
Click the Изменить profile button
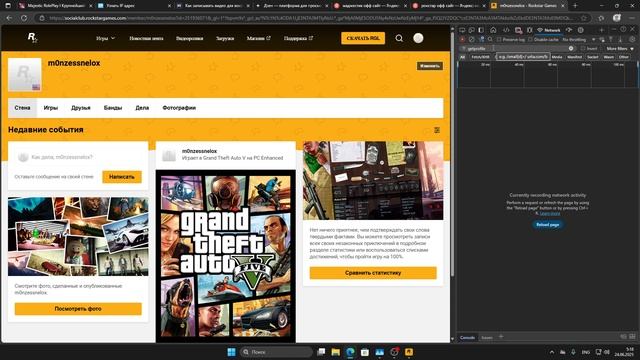tap(429, 66)
